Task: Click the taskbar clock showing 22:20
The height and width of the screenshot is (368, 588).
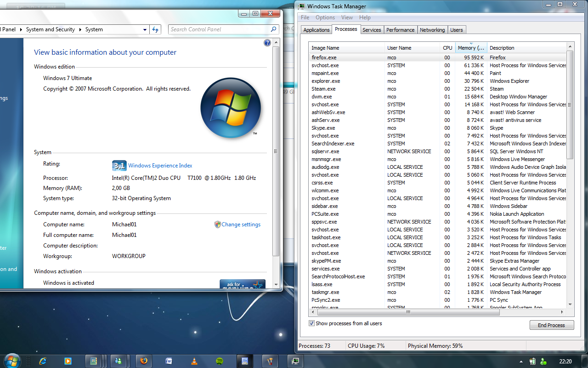Action: point(566,362)
